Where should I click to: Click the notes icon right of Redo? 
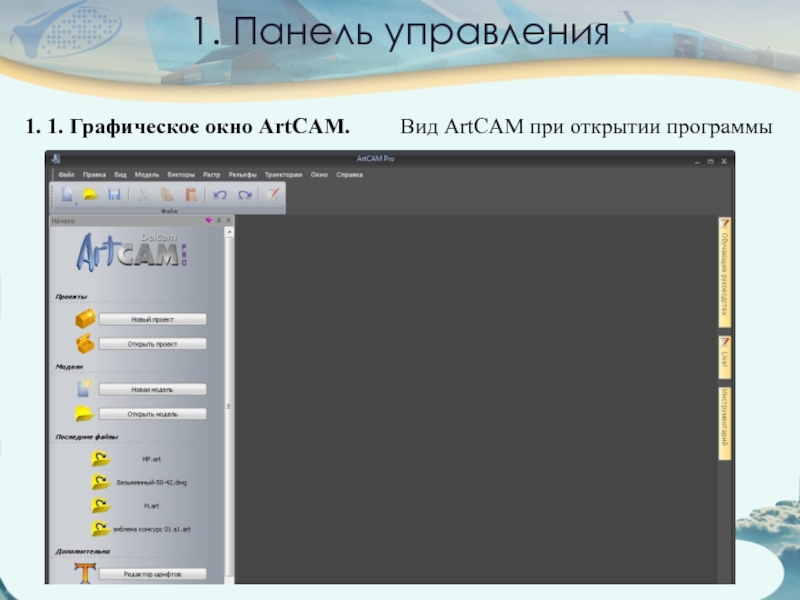pyautogui.click(x=271, y=195)
